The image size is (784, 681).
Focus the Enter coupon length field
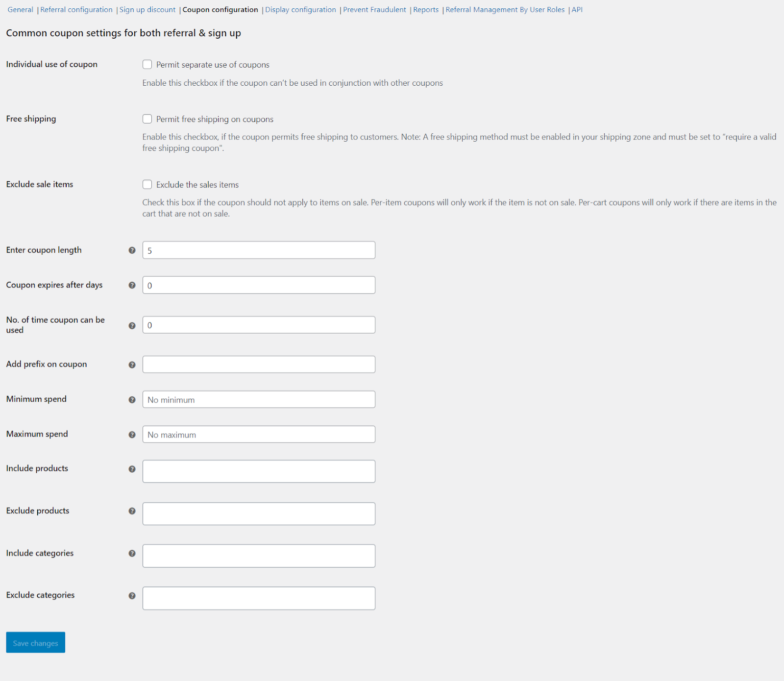tap(259, 250)
